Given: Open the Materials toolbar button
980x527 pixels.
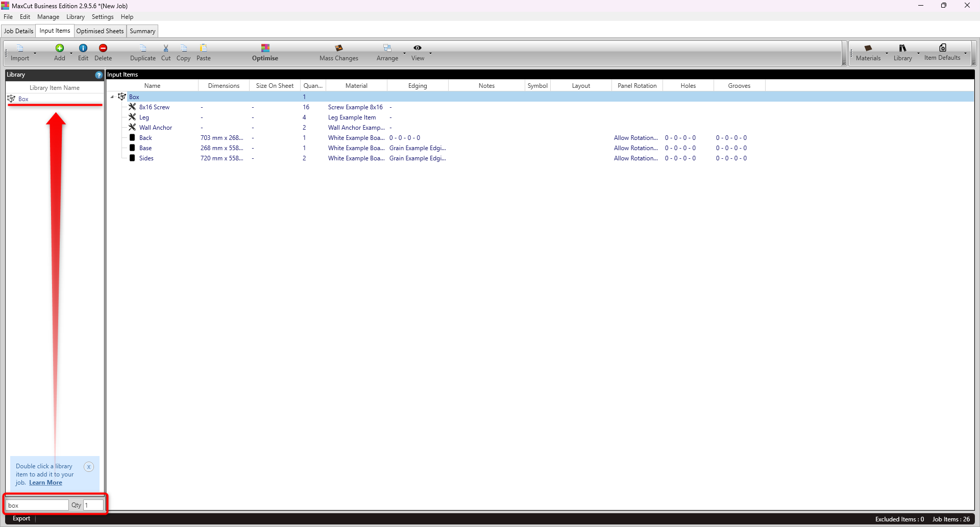Looking at the screenshot, I should tap(868, 53).
